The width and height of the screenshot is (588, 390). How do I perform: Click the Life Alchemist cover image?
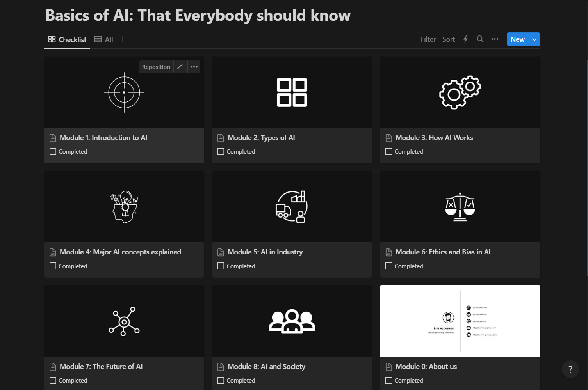(x=460, y=321)
